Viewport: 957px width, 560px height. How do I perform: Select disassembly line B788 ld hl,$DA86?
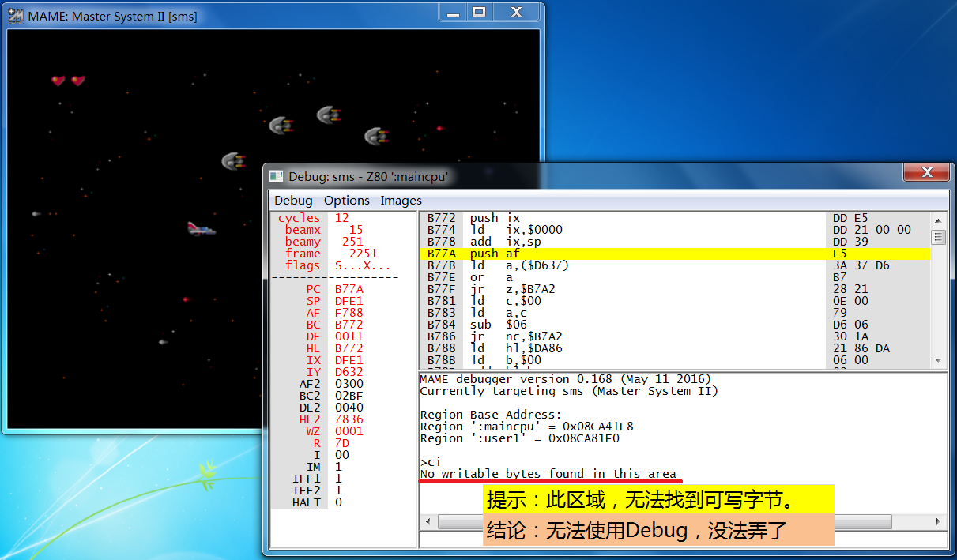675,348
